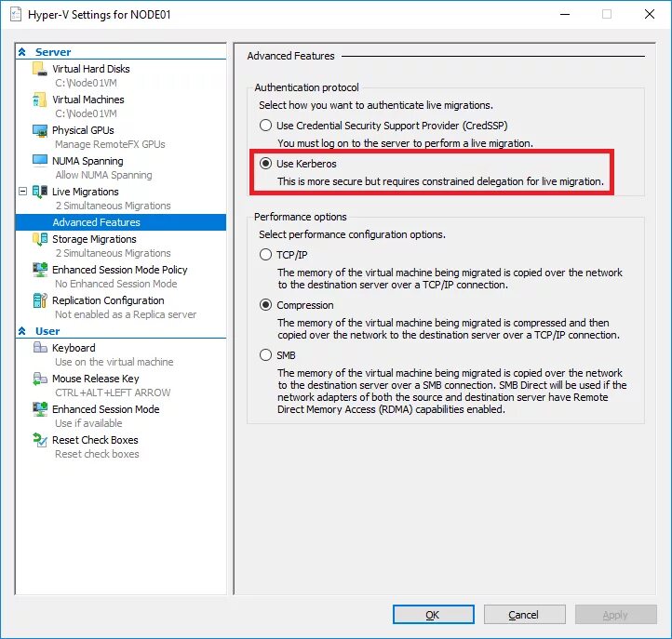Click the Hyper-V Settings title bar document icon
Viewport: 672px width, 639px height.
16,14
